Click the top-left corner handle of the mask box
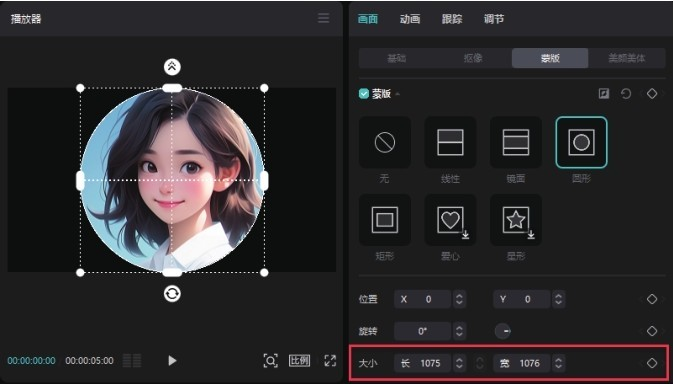Screen dimensions: 673x384 (x=80, y=88)
